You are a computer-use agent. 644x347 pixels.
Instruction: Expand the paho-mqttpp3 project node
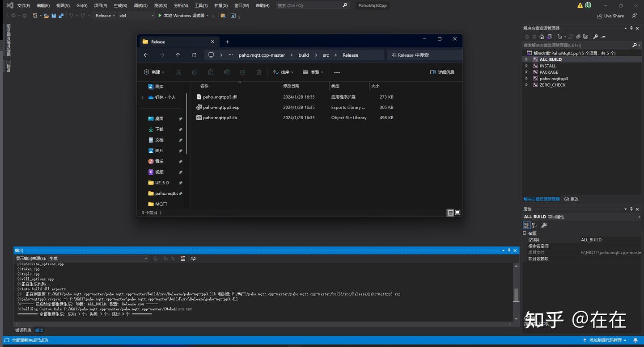[x=526, y=79]
